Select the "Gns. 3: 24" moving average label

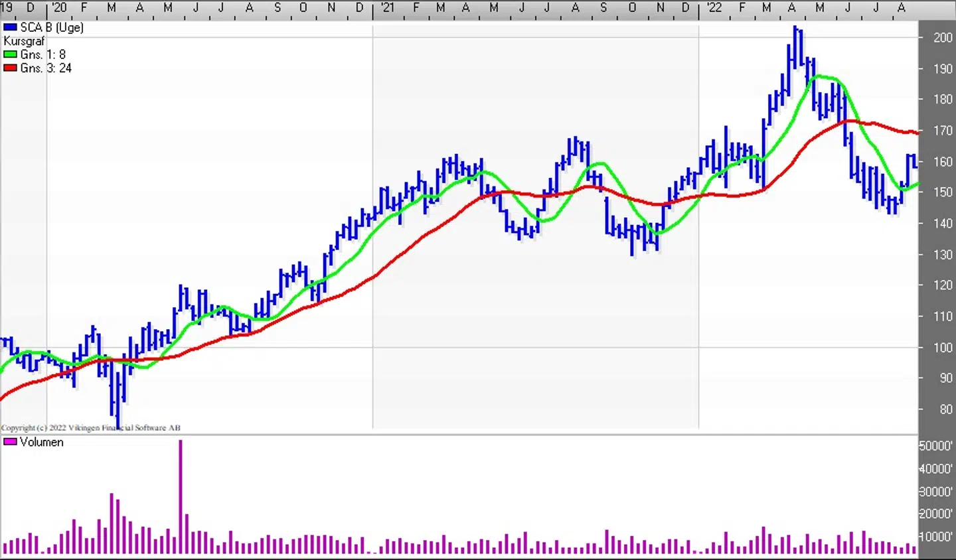click(46, 68)
